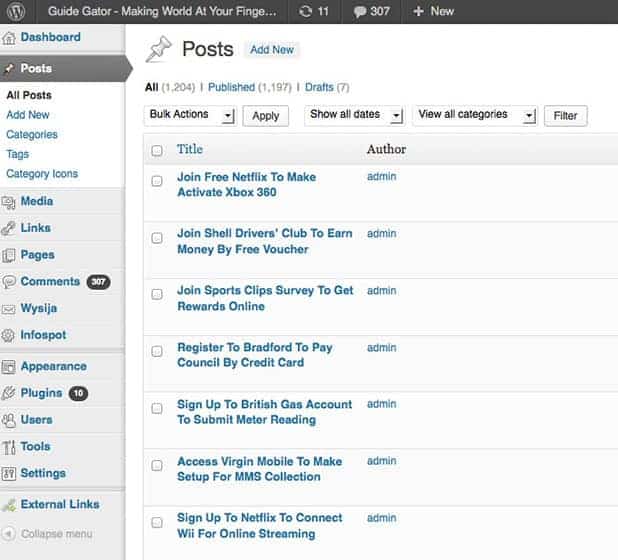The height and width of the screenshot is (560, 618).
Task: Click the Links chain icon
Action: [x=9, y=229]
